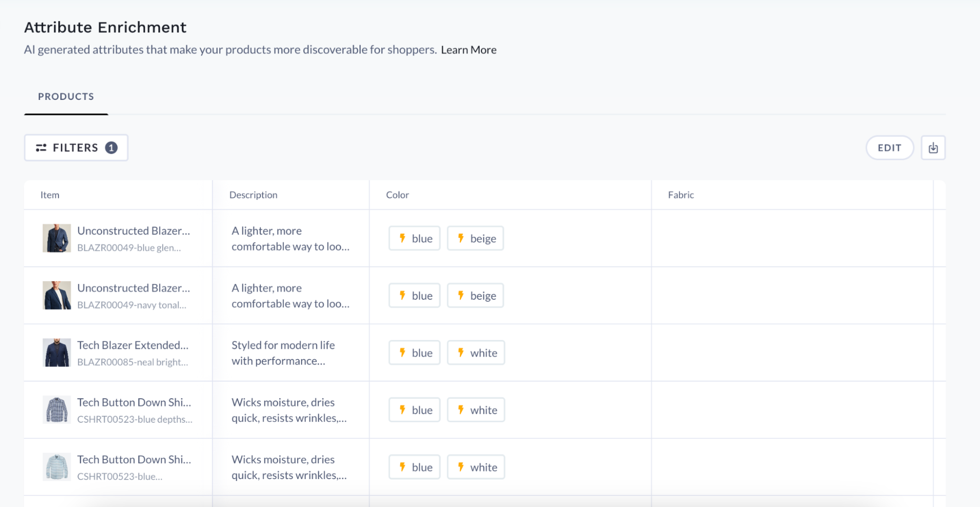Switch to the Products tab
Screen dimensions: 980x507
coord(66,97)
